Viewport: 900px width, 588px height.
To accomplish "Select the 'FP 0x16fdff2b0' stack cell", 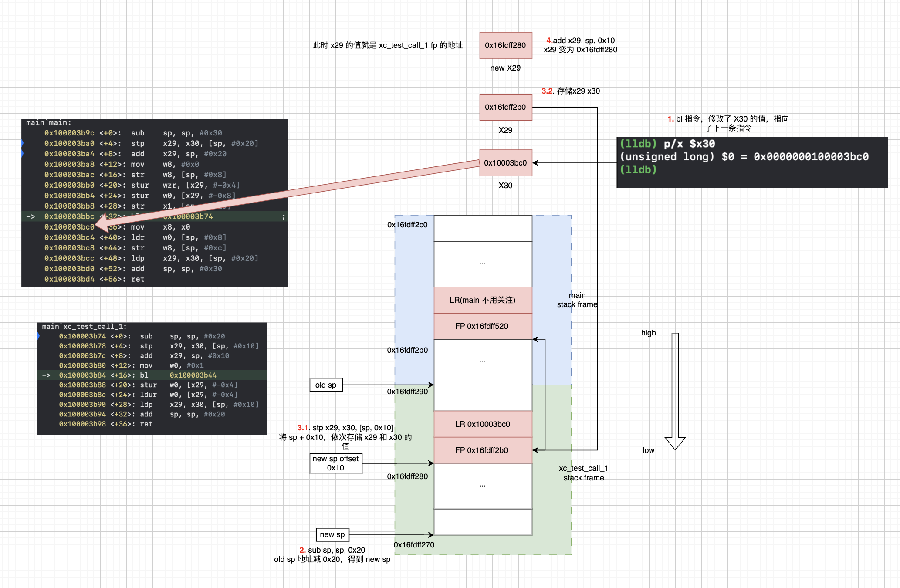I will click(x=483, y=450).
